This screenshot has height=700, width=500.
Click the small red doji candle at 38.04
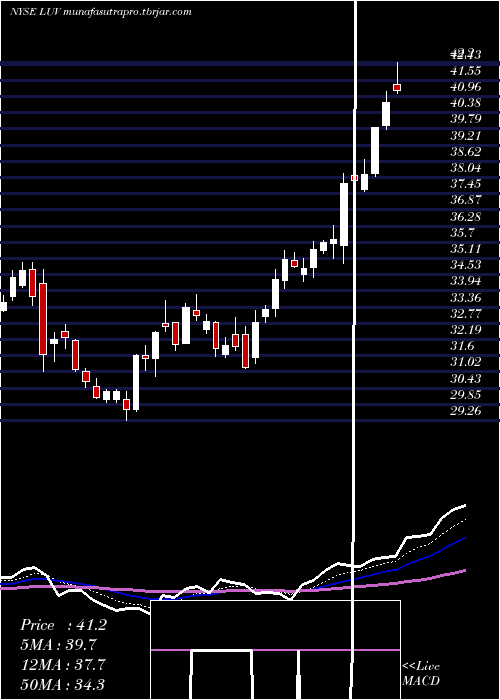coord(354,178)
